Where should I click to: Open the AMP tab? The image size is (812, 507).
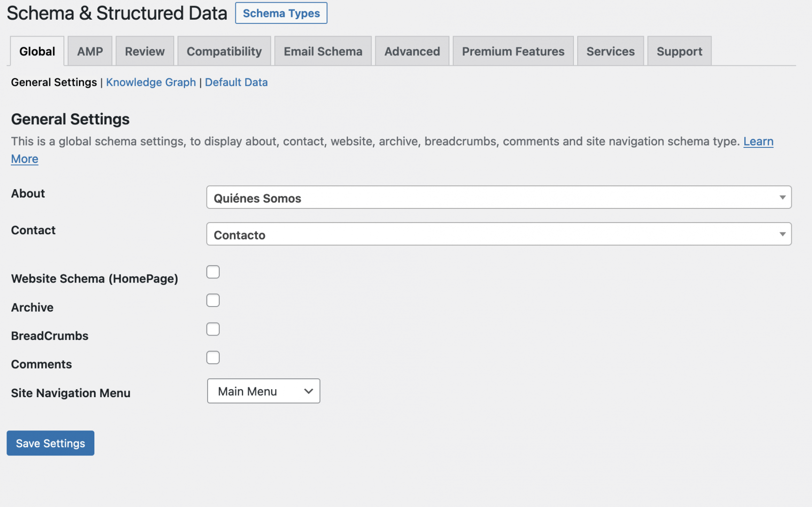pyautogui.click(x=90, y=51)
